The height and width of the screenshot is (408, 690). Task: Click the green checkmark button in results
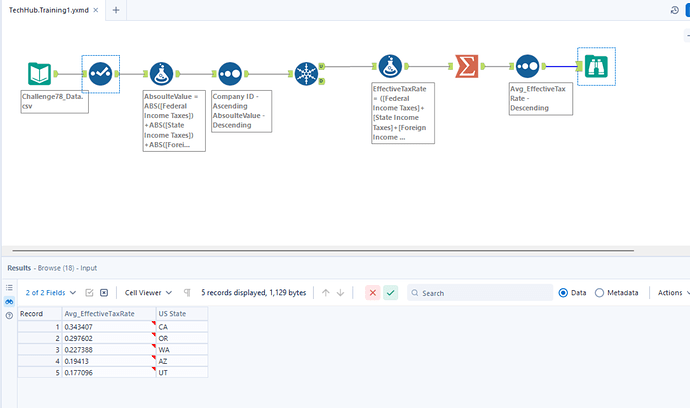pos(390,293)
